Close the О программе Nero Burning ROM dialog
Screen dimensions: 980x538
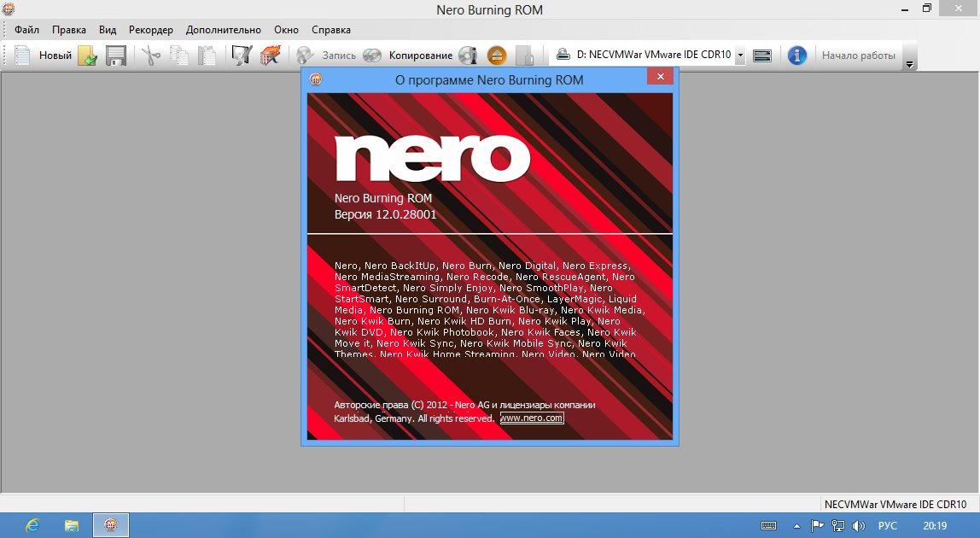click(x=660, y=76)
